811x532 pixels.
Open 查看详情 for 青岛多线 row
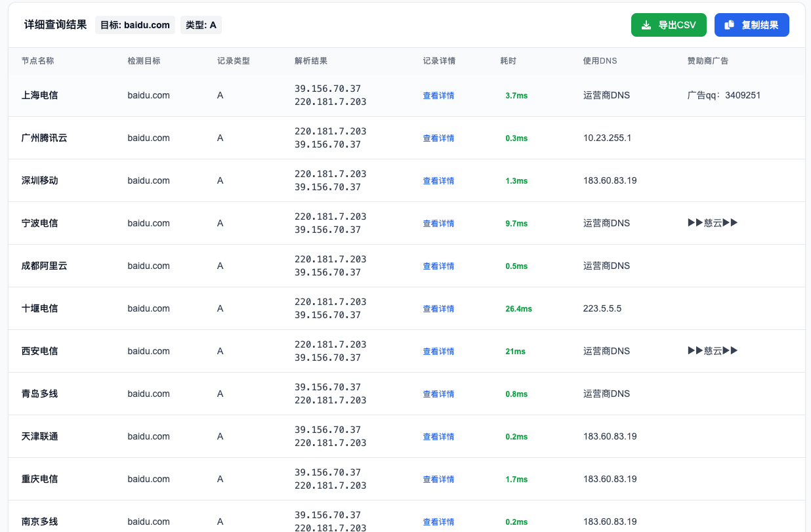coord(438,394)
